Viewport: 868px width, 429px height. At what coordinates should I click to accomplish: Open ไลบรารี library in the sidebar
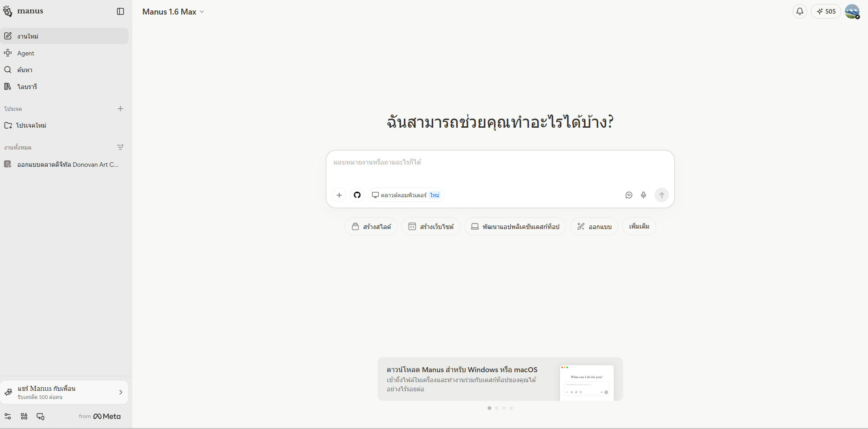click(x=65, y=87)
